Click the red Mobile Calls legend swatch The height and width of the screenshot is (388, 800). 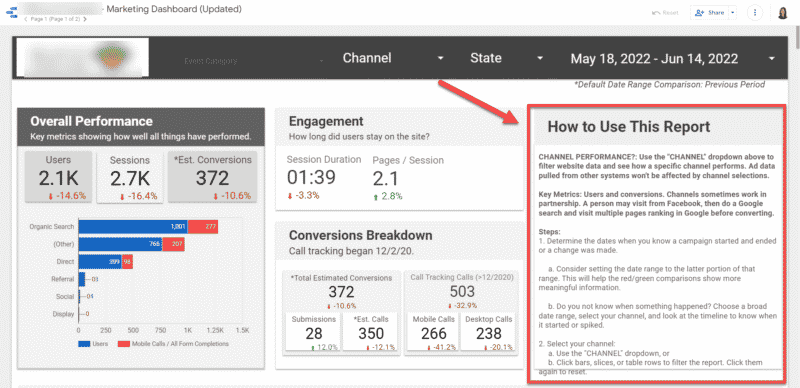(123, 344)
